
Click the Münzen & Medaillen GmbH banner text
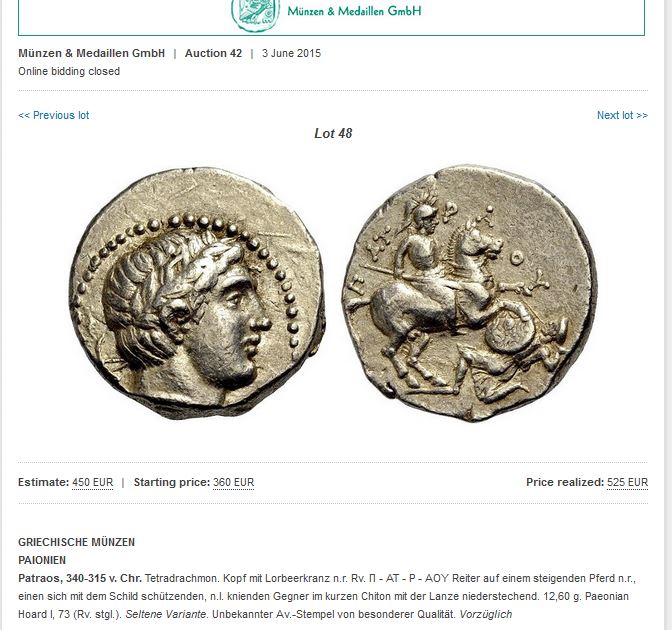(354, 11)
